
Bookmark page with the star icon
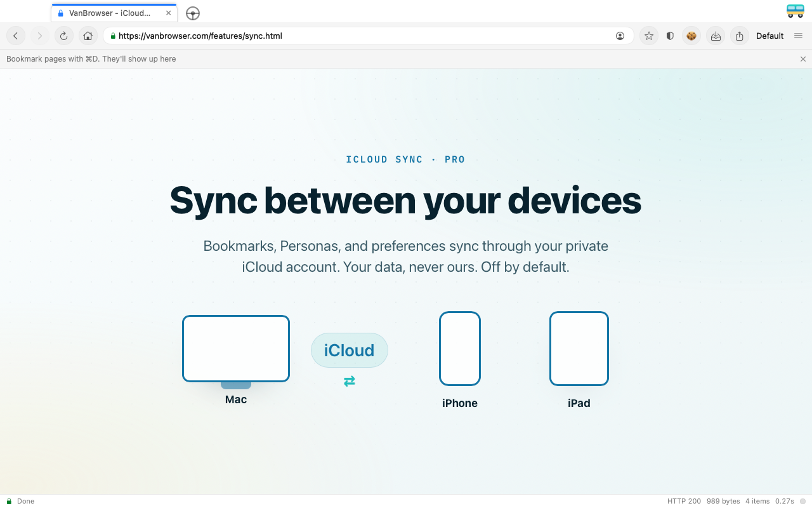tap(648, 36)
